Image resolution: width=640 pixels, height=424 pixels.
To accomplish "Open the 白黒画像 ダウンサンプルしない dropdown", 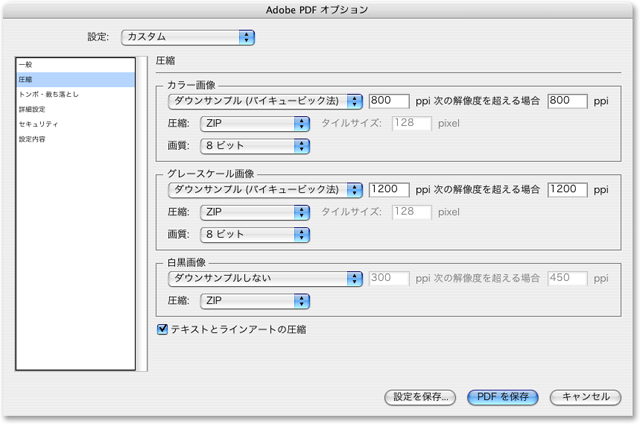I will [264, 277].
